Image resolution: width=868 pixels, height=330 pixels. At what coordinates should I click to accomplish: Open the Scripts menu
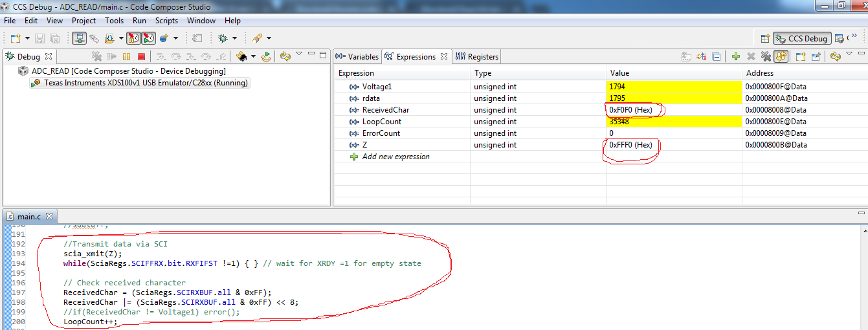(166, 20)
